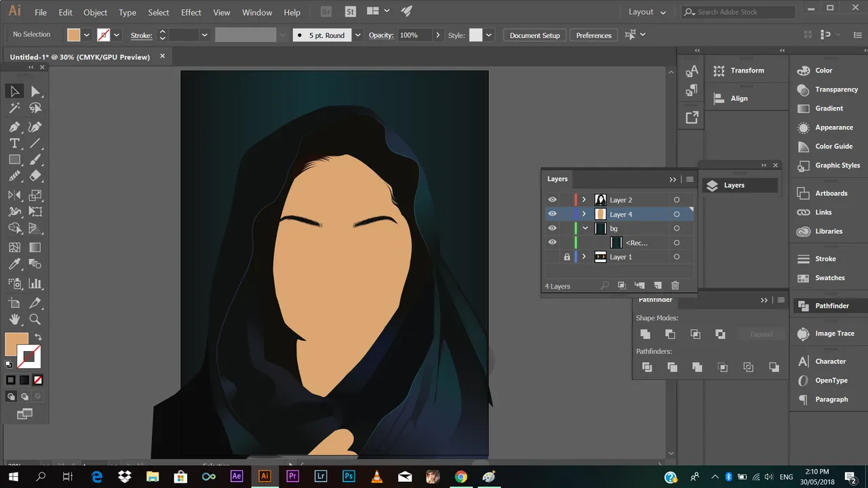Open the File menu
This screenshot has height=488, width=868.
click(x=41, y=12)
